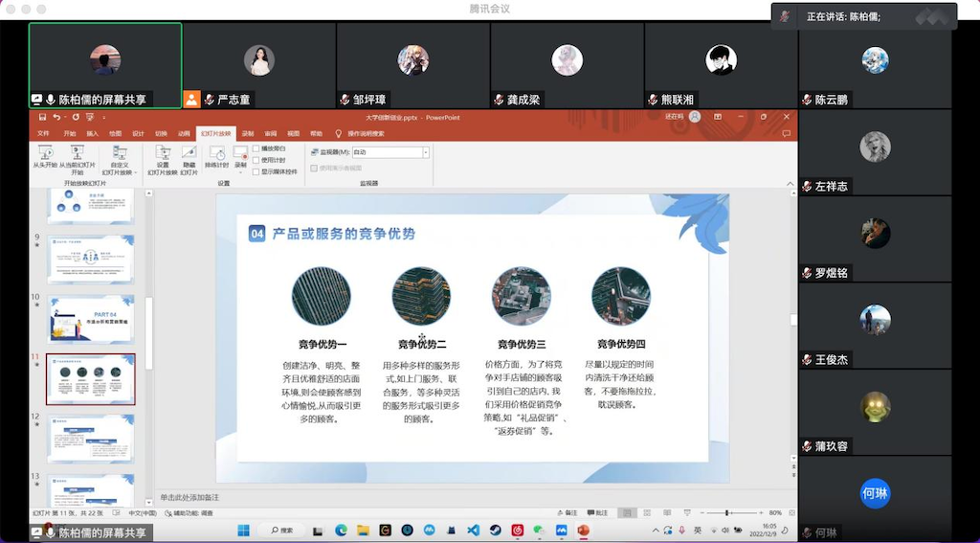Click the Notes (备注) button in status bar
This screenshot has height=543, width=980.
567,513
